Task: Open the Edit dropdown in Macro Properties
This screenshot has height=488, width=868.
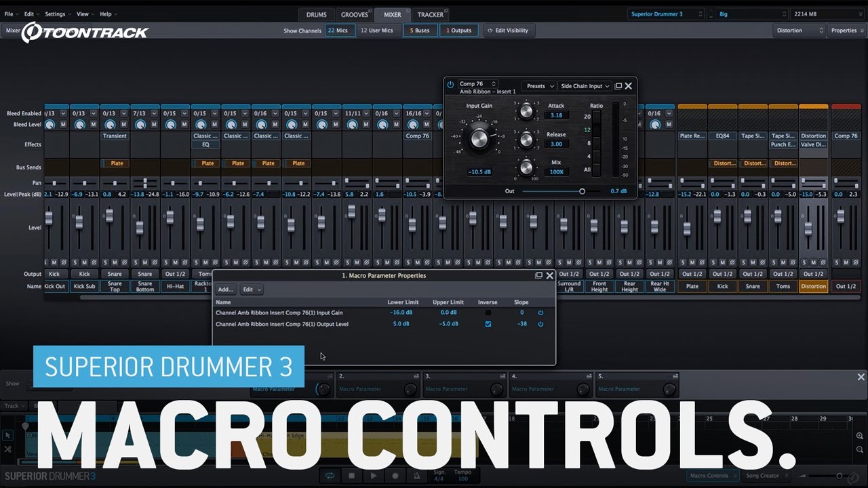Action: point(252,289)
